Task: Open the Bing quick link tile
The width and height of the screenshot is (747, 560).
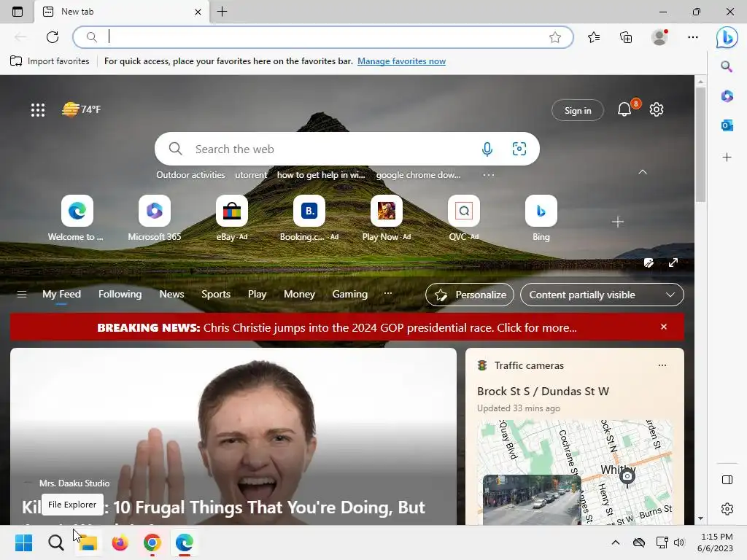Action: (x=541, y=218)
